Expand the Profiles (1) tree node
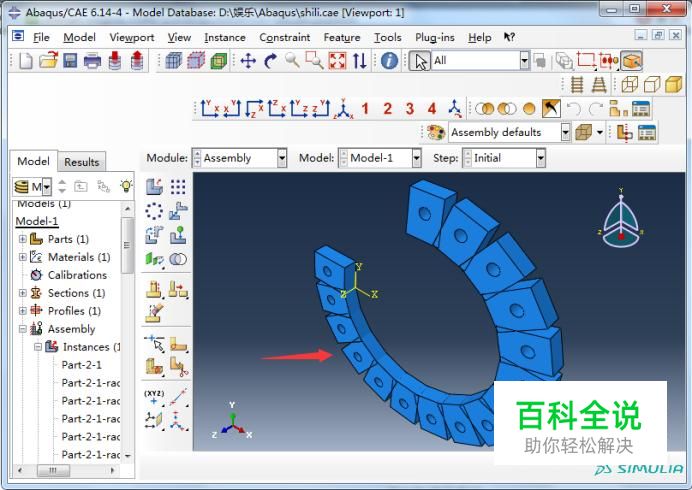Image resolution: width=692 pixels, height=490 pixels. pos(23,311)
